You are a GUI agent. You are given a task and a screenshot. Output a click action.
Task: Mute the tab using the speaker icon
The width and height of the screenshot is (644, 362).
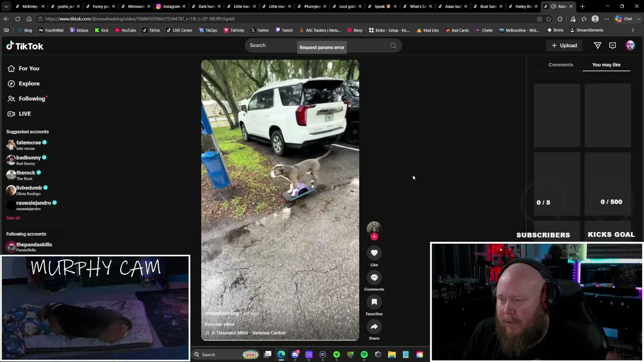(553, 7)
